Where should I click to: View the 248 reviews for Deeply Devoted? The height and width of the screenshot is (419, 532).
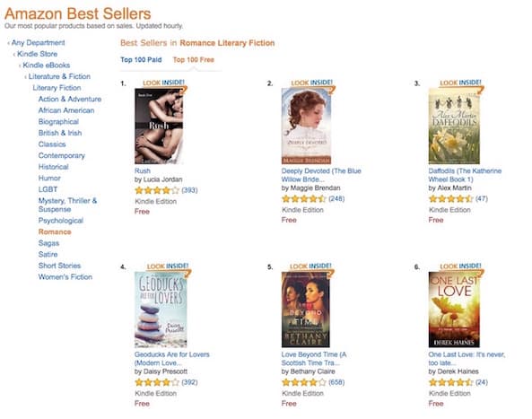point(336,198)
